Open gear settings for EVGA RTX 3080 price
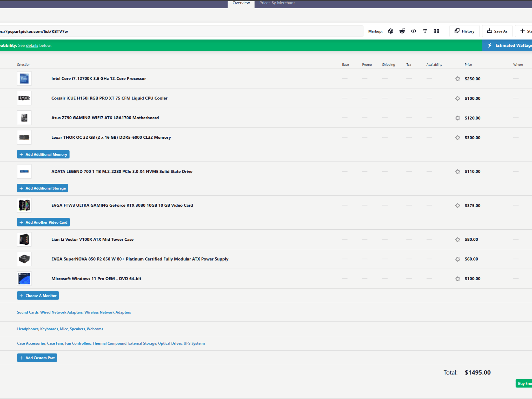 (457, 205)
